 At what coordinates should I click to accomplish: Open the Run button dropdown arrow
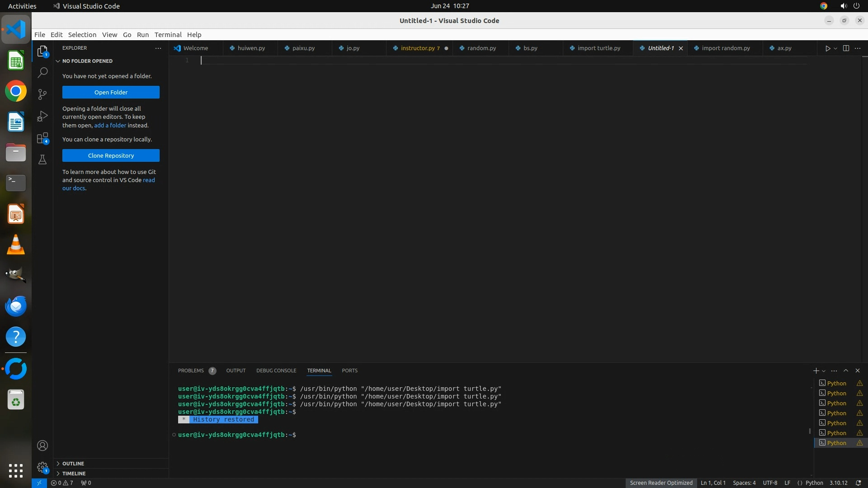point(835,48)
